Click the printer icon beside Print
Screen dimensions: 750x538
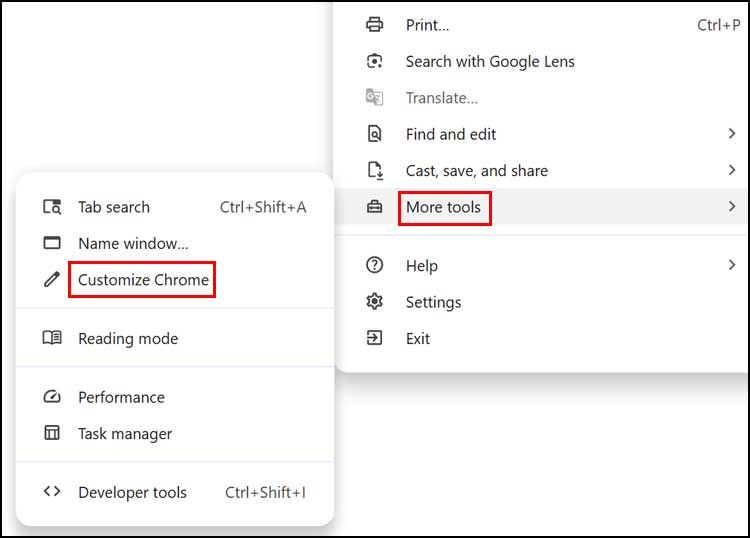[x=375, y=24]
